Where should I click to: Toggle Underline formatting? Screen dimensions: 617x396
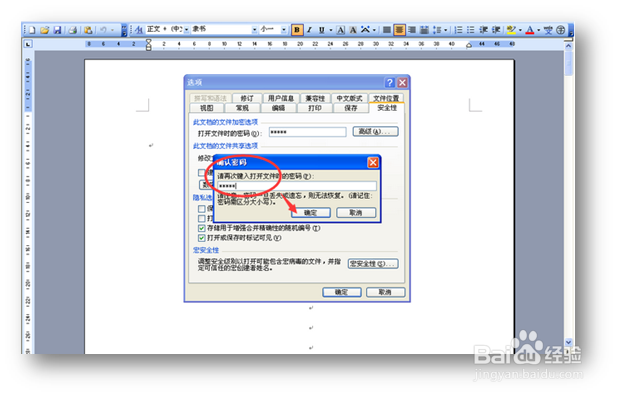click(x=322, y=30)
